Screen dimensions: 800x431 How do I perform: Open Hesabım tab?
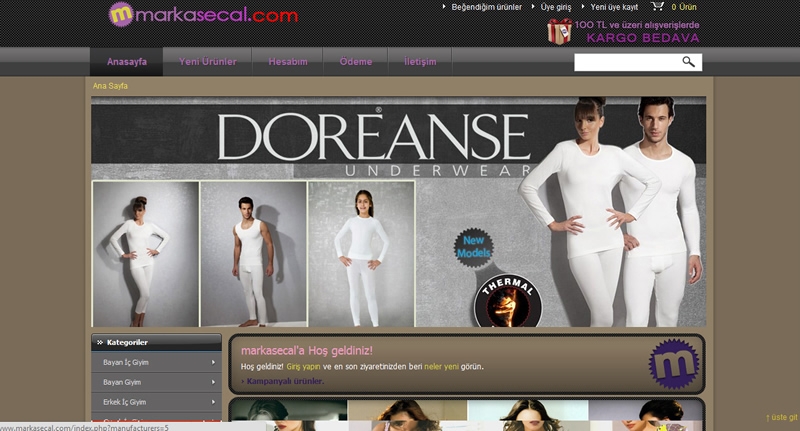[288, 62]
